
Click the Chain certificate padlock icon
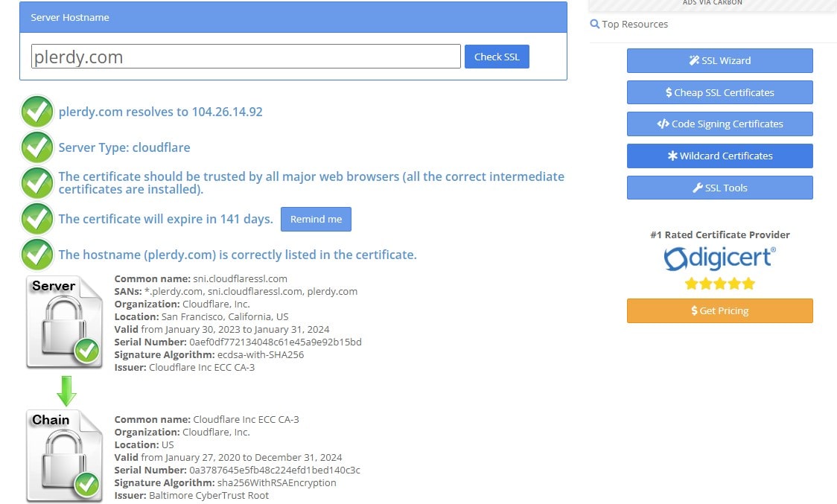tap(64, 456)
